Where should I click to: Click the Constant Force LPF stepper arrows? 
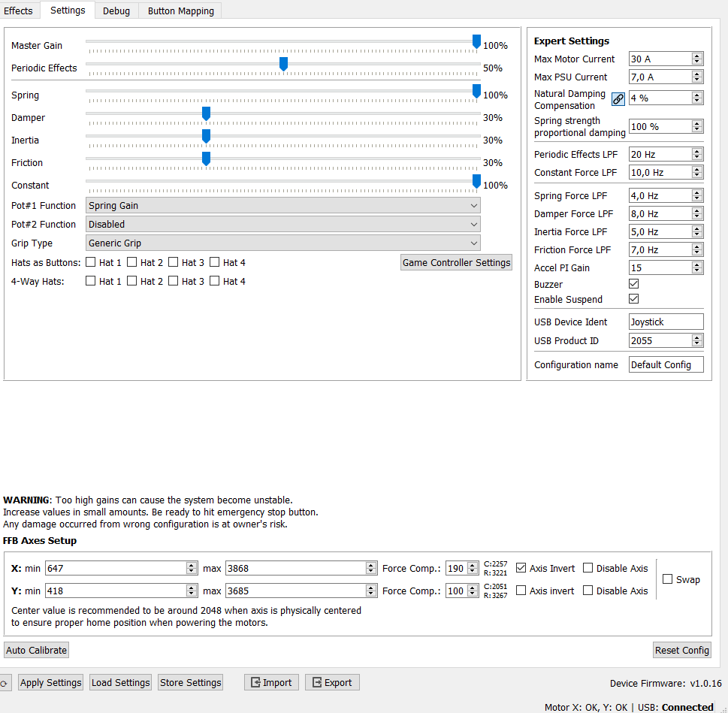(x=696, y=172)
